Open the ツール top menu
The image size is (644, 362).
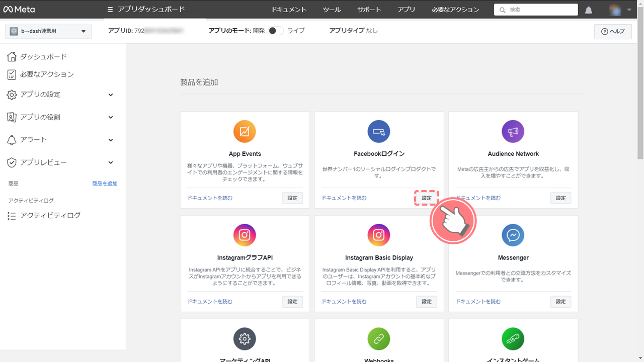click(x=332, y=10)
